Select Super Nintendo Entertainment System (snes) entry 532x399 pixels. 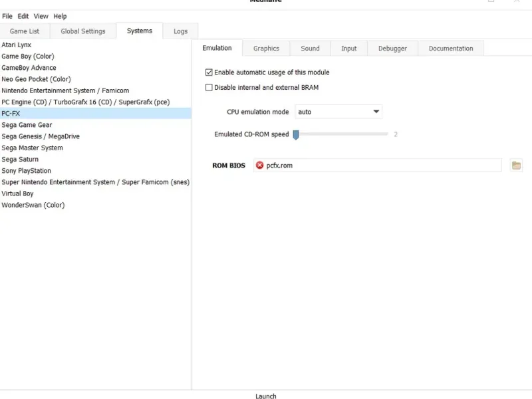pyautogui.click(x=95, y=182)
